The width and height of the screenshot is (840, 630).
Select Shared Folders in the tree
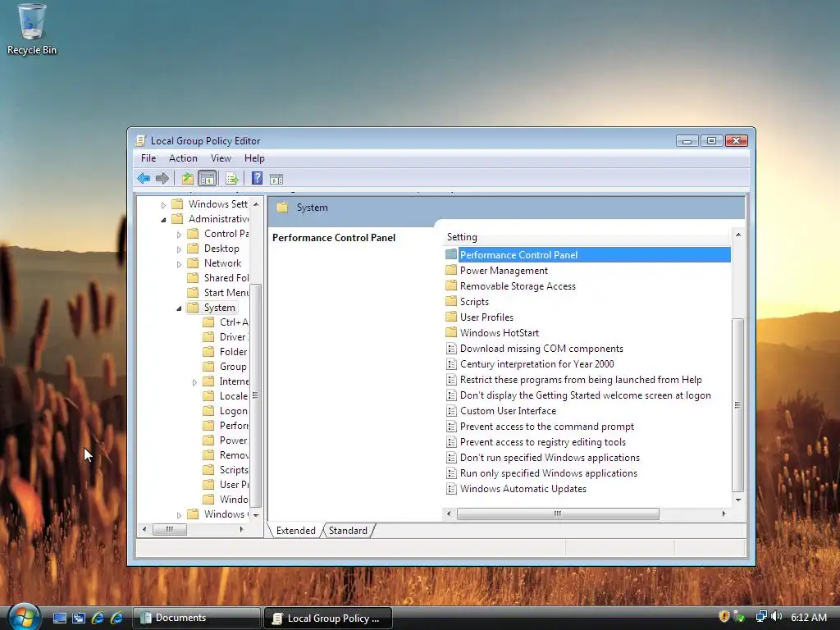226,277
